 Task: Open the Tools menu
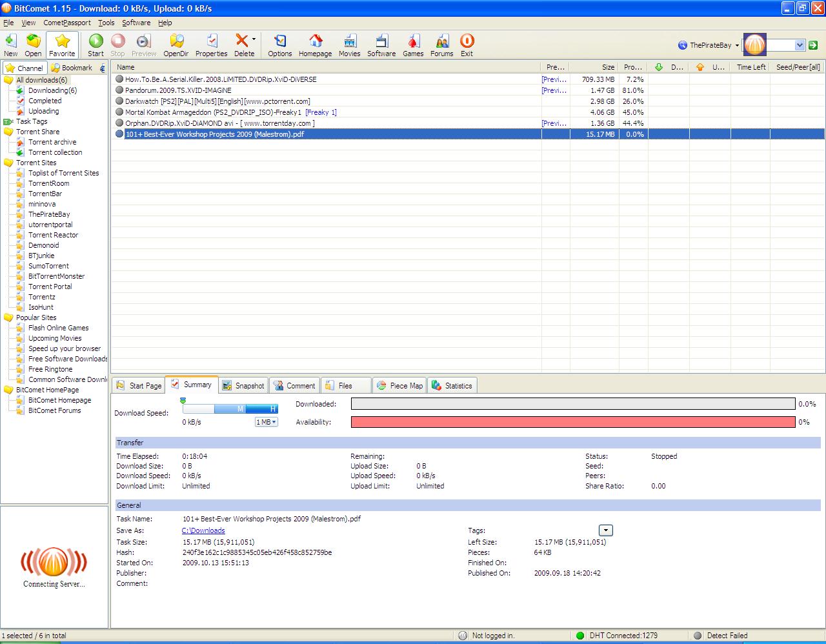pos(106,23)
